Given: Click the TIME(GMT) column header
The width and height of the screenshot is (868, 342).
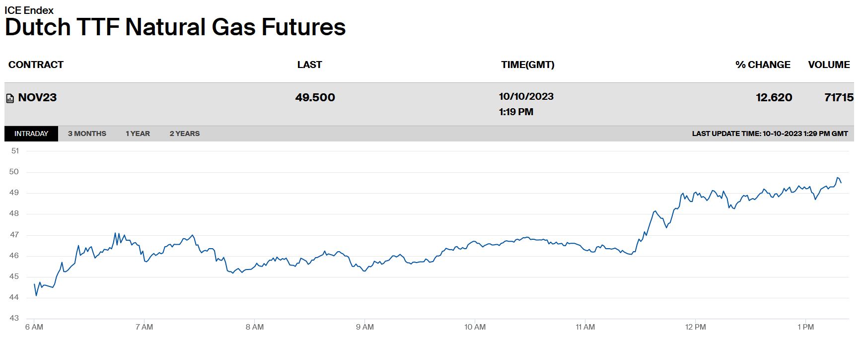Looking at the screenshot, I should [x=527, y=65].
